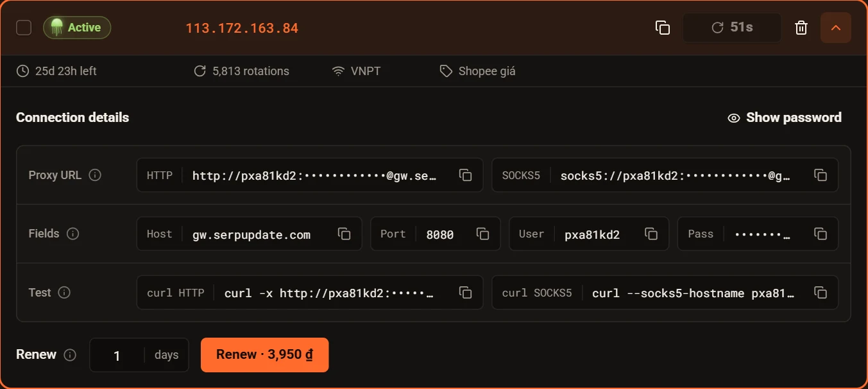Open the Fields info tooltip icon
The width and height of the screenshot is (868, 389).
point(72,234)
